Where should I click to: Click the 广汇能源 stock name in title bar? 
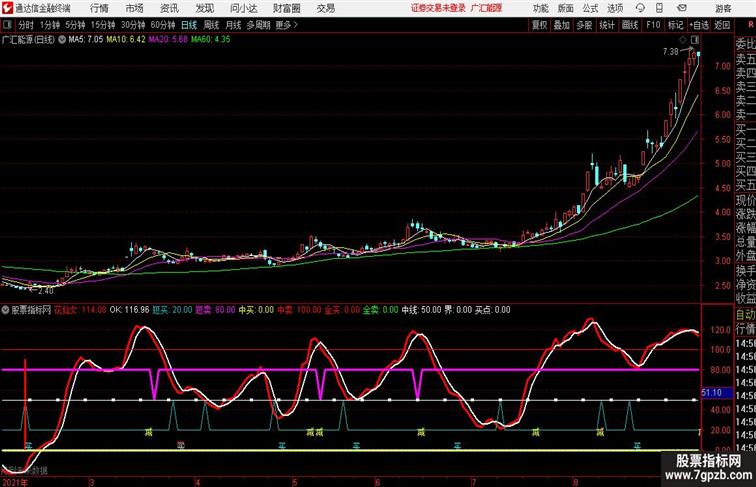(x=486, y=8)
